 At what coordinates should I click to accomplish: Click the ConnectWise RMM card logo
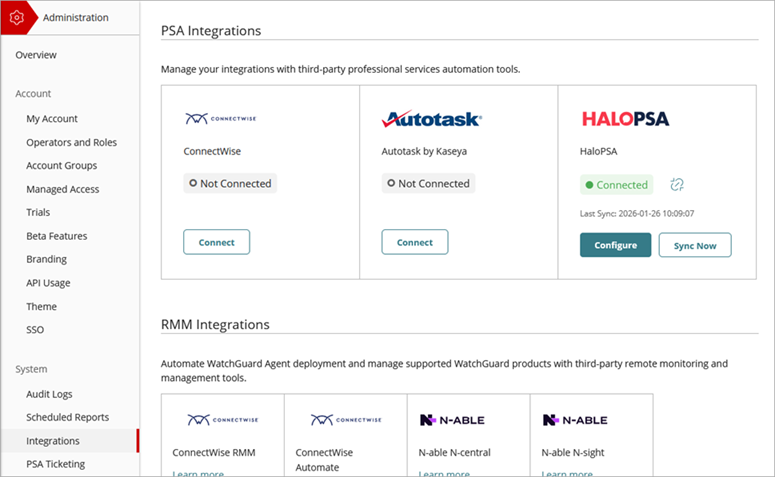click(222, 420)
